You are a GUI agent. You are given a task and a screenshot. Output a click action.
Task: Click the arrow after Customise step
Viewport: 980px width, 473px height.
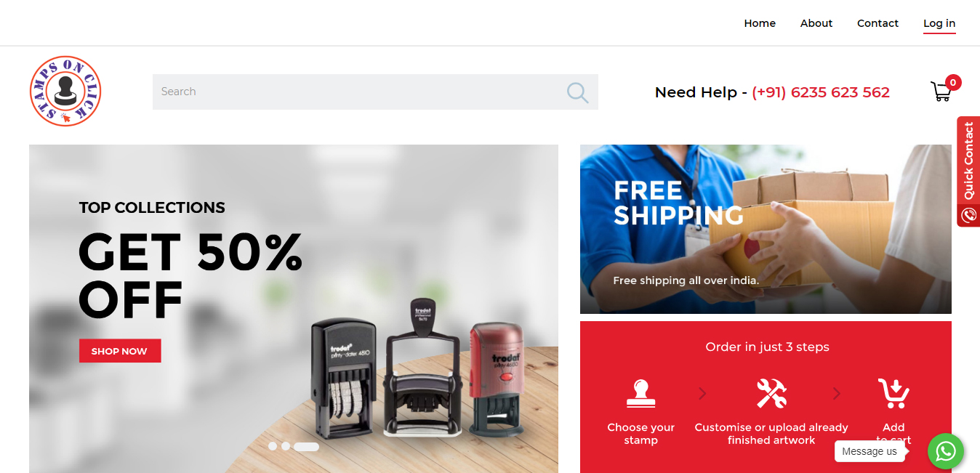point(837,393)
